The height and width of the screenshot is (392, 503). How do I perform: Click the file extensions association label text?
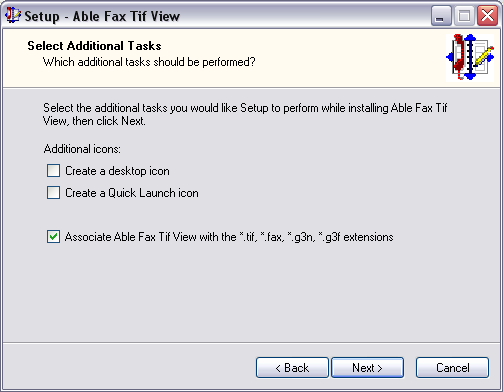click(x=229, y=237)
